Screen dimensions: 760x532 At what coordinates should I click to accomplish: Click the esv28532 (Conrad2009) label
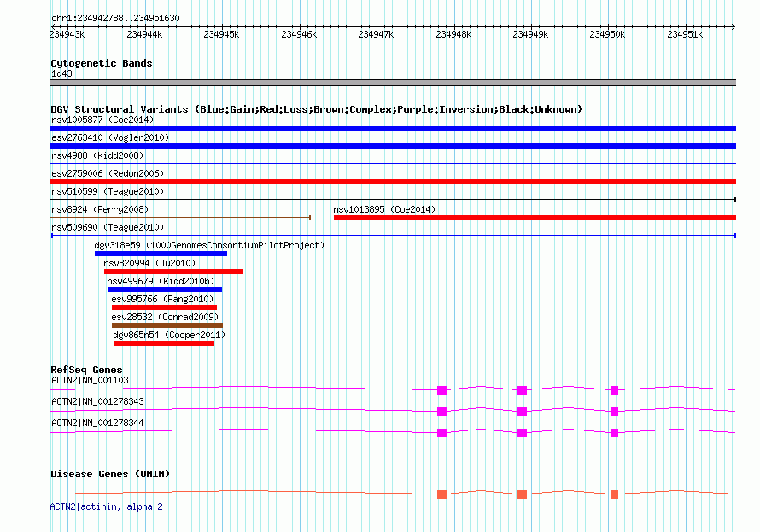[x=165, y=317]
